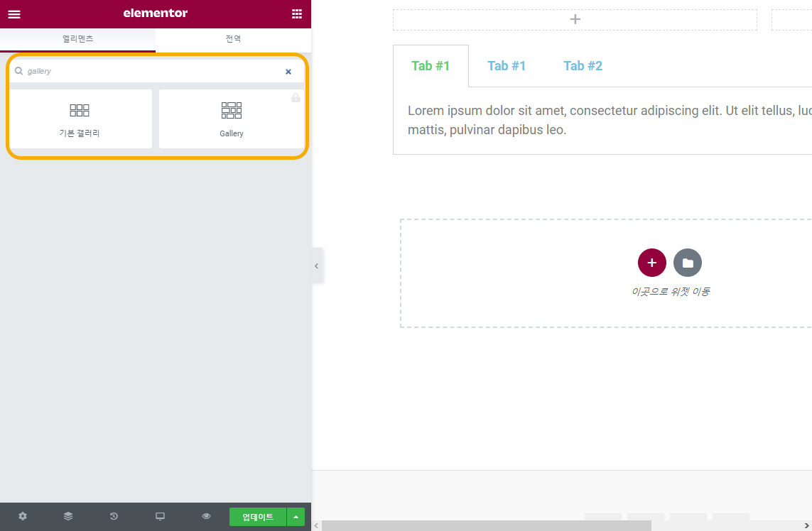Click the lock icon on Gallery widget
The image size is (812, 531).
point(296,97)
